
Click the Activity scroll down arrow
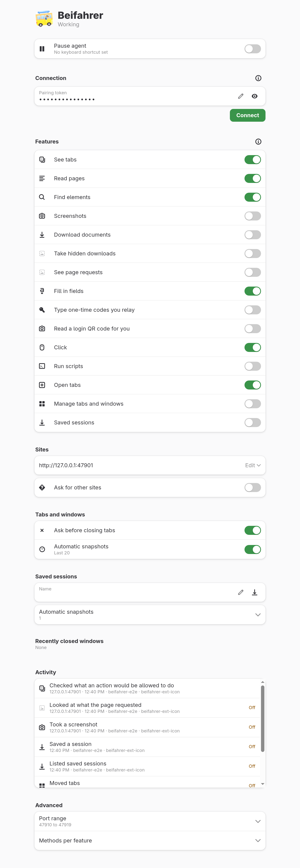[x=263, y=784]
